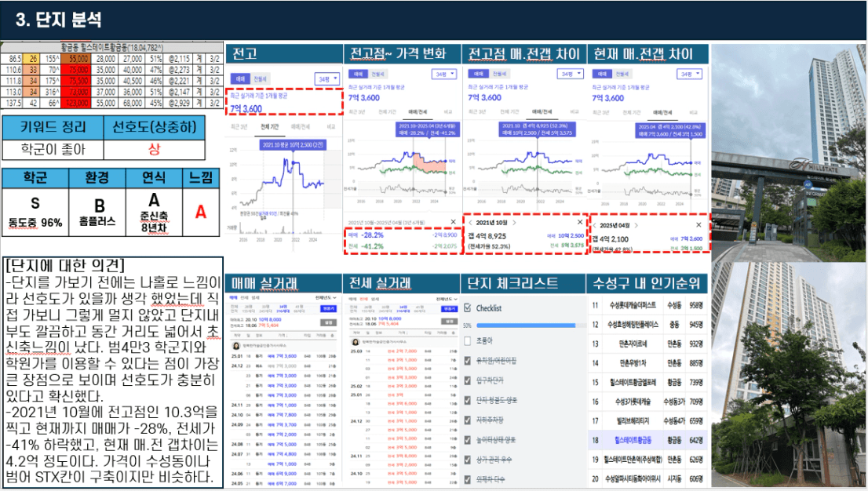
Task: Click the 7억 3,600 price in 전고 panel
Action: (246, 108)
